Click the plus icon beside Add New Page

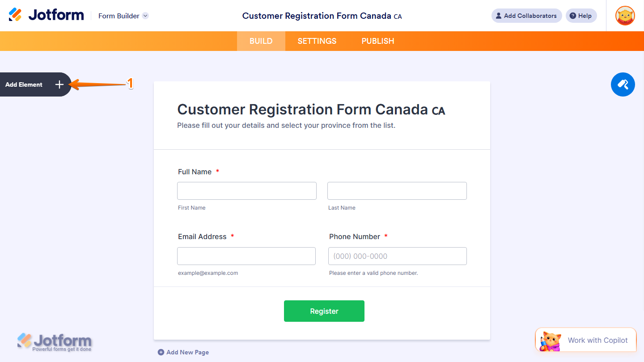pos(161,352)
